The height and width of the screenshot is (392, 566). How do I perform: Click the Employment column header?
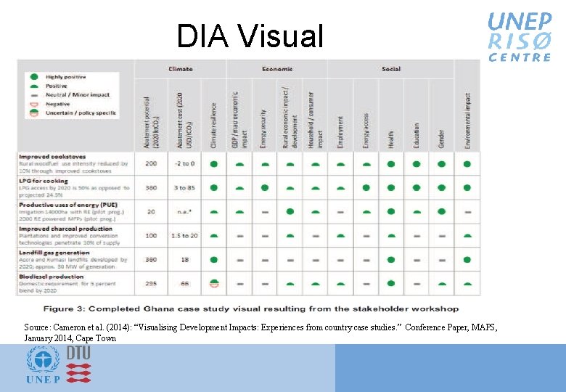click(340, 132)
